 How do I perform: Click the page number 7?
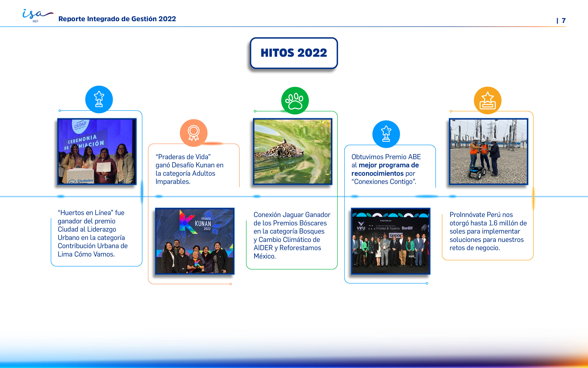coord(564,21)
